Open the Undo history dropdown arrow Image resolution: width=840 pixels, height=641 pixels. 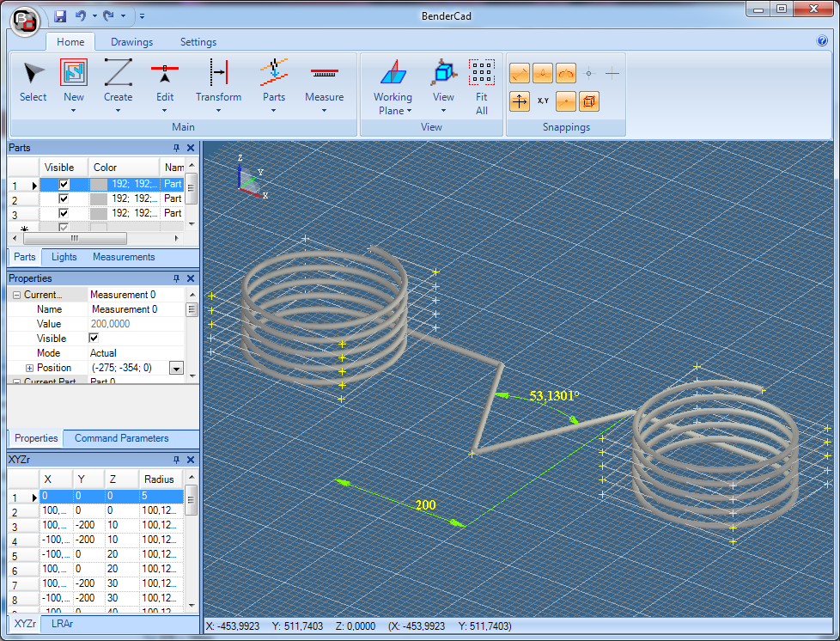coord(94,15)
